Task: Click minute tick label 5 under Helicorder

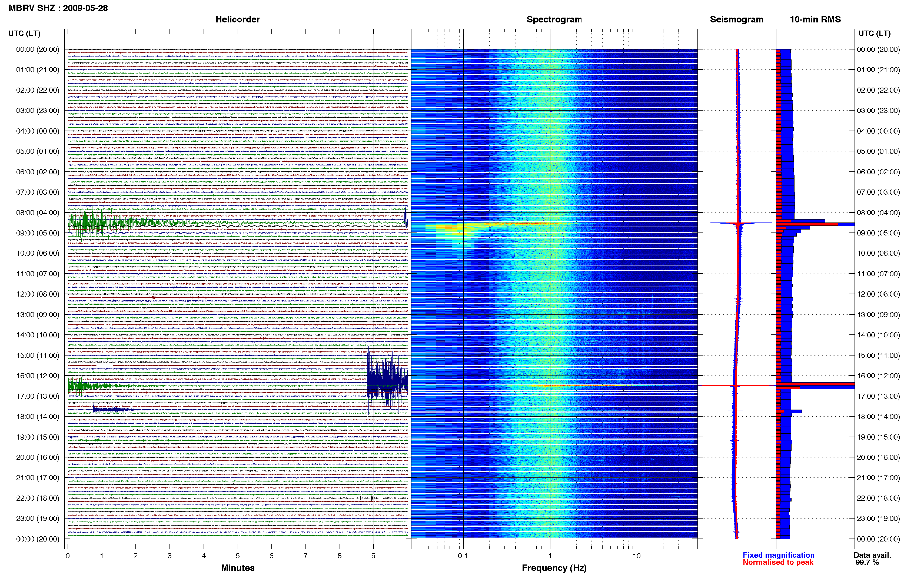Action: (237, 556)
